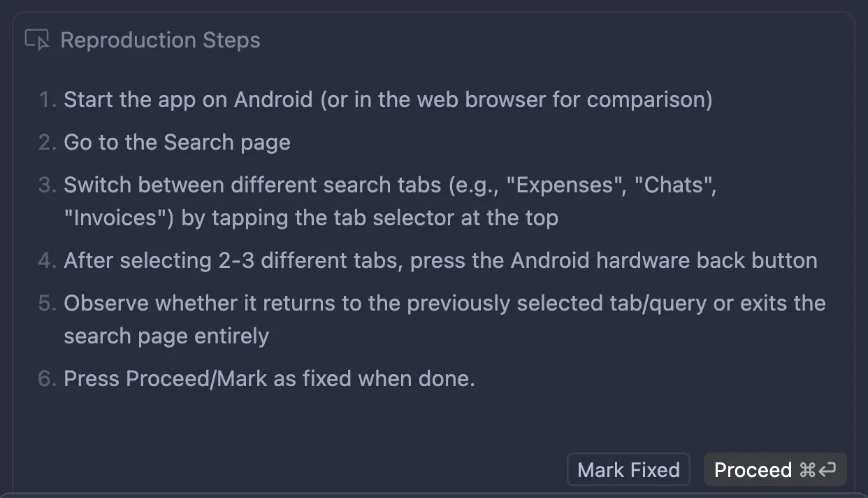Click the list number 4 marker

click(x=47, y=260)
